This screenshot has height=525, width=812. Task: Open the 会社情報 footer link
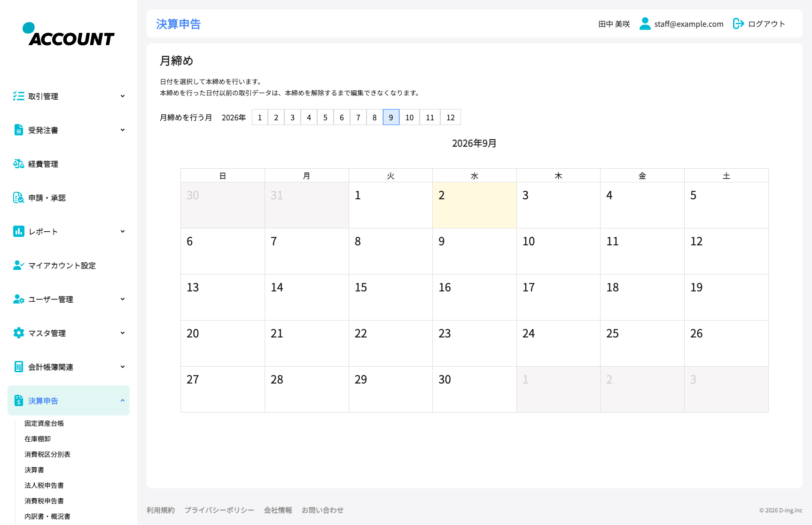[x=278, y=510]
